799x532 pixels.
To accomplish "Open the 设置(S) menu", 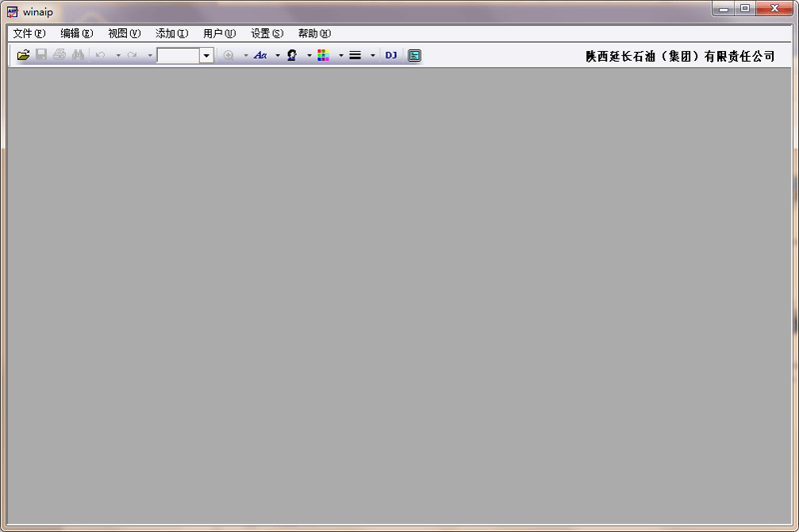I will [x=267, y=33].
